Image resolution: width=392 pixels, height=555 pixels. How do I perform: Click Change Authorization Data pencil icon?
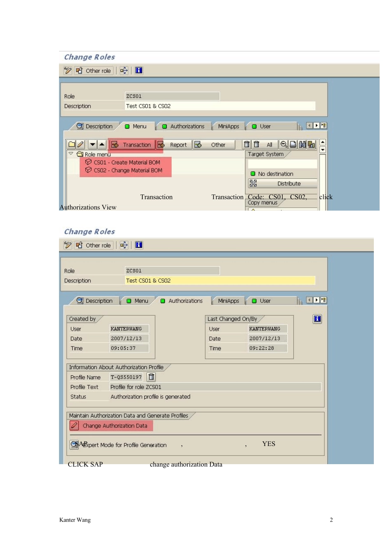click(74, 425)
